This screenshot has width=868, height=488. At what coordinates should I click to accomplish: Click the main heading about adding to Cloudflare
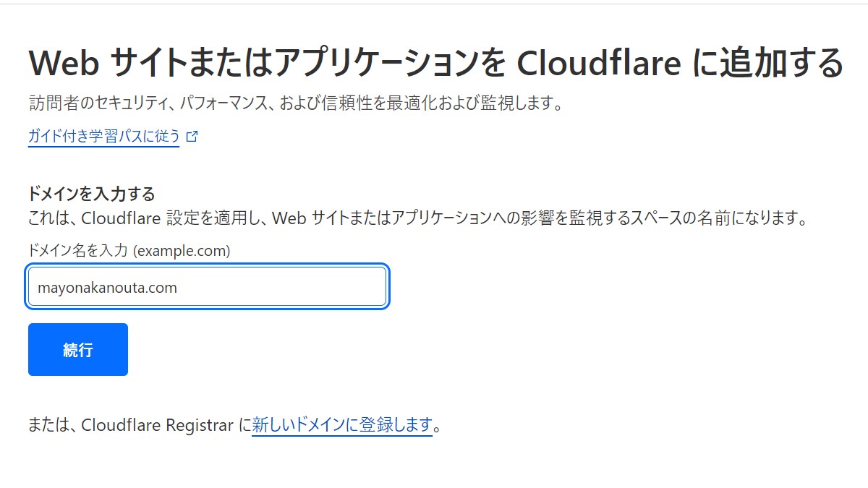click(435, 63)
